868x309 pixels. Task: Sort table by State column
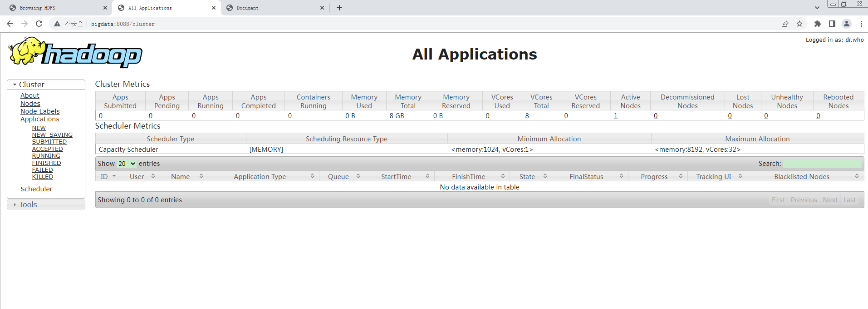click(x=531, y=176)
